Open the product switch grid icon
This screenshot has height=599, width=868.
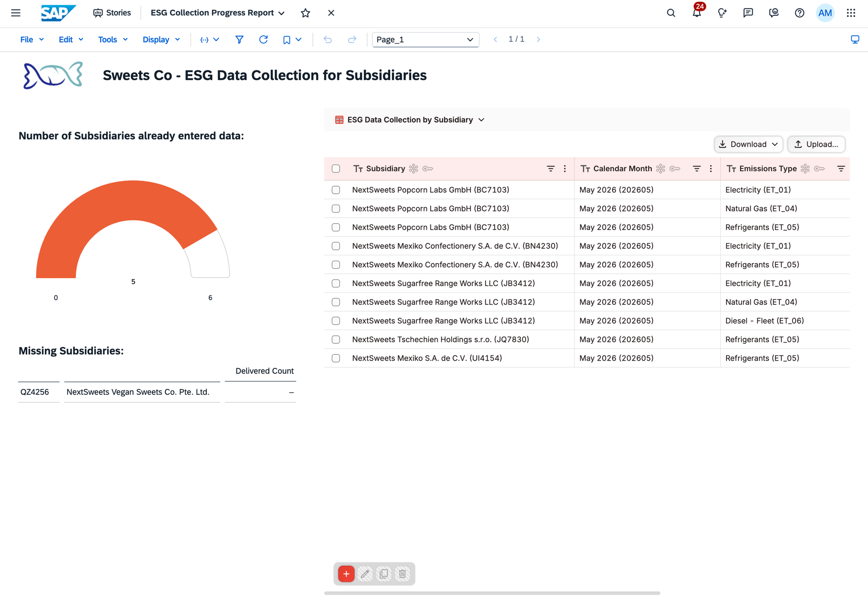tap(851, 13)
